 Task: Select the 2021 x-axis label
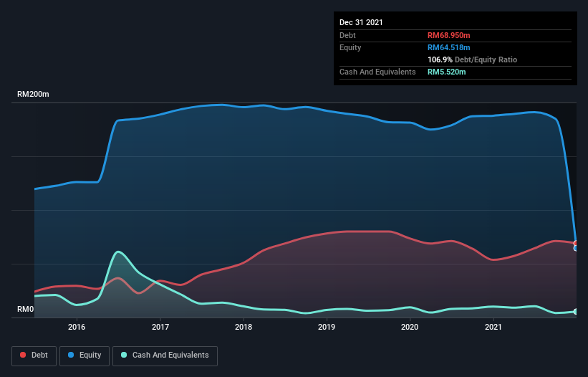click(x=493, y=327)
